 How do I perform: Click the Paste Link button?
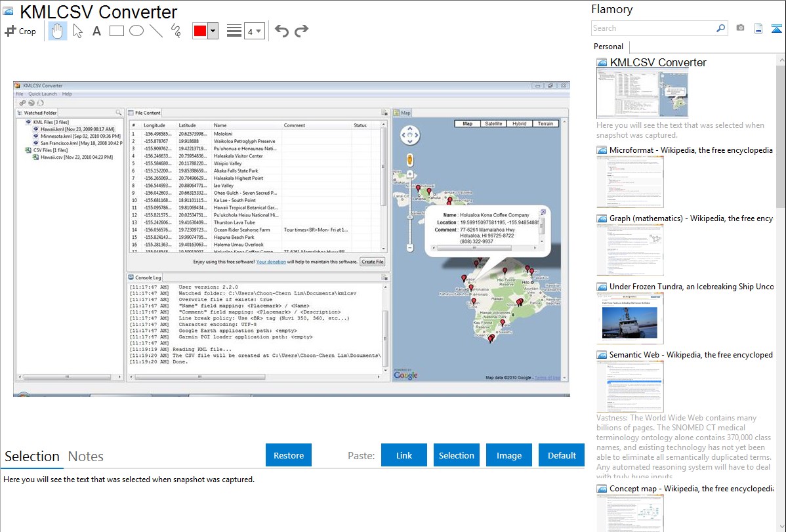(404, 455)
